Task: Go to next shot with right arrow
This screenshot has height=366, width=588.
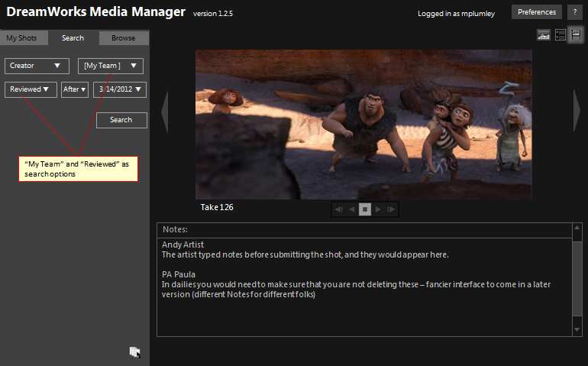Action: coord(577,111)
